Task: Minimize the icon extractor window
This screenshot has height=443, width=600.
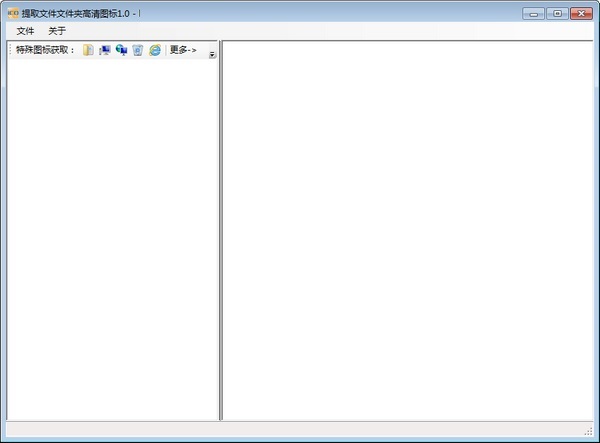Action: click(533, 14)
